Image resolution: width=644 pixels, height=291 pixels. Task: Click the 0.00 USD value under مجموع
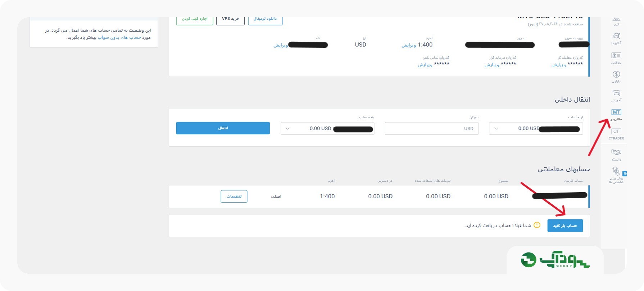496,196
